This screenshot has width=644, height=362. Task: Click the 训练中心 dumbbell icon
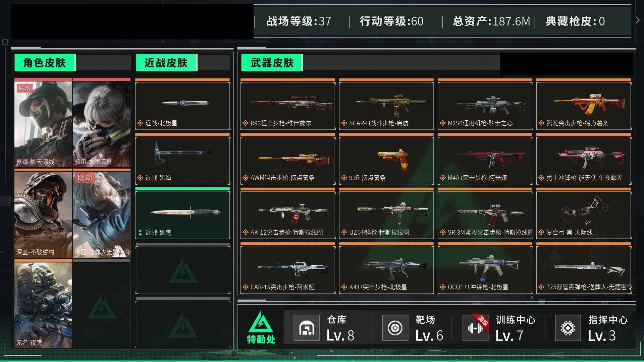(x=475, y=328)
